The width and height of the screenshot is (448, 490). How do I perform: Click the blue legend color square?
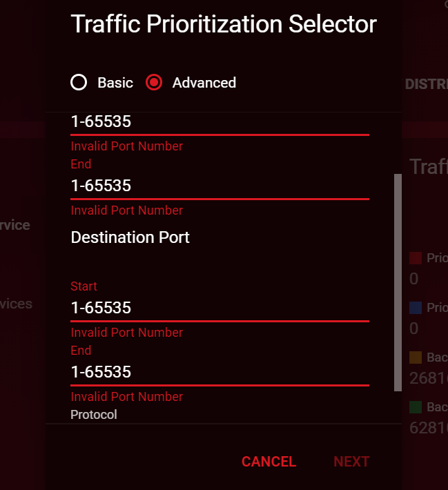pos(416,308)
